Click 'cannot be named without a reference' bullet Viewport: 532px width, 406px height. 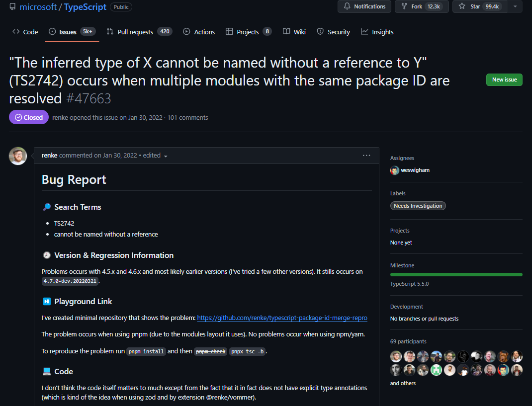[106, 235]
